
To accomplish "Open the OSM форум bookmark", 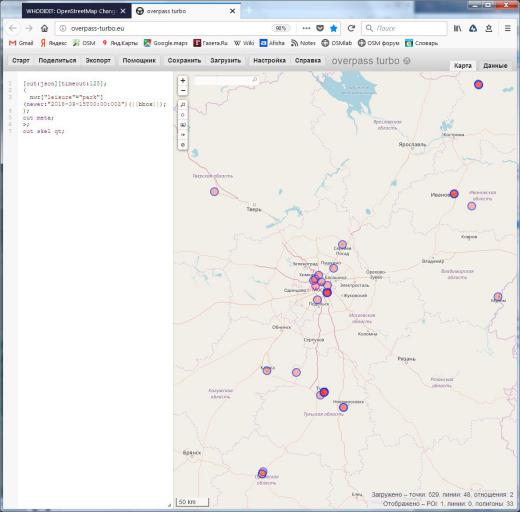I will coord(379,43).
